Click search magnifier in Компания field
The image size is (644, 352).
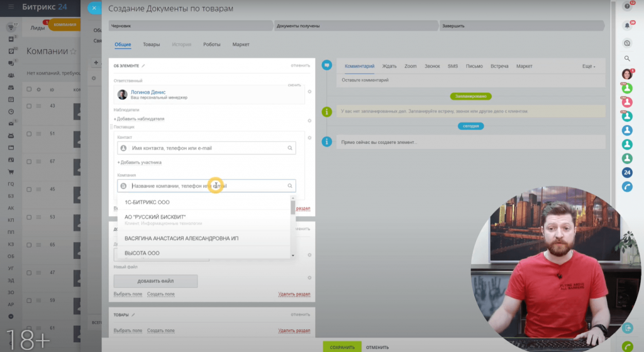tap(290, 186)
